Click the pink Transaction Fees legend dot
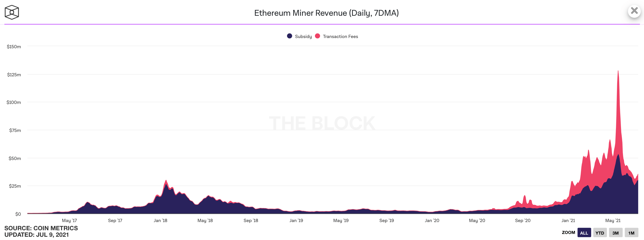The height and width of the screenshot is (240, 644). (317, 36)
